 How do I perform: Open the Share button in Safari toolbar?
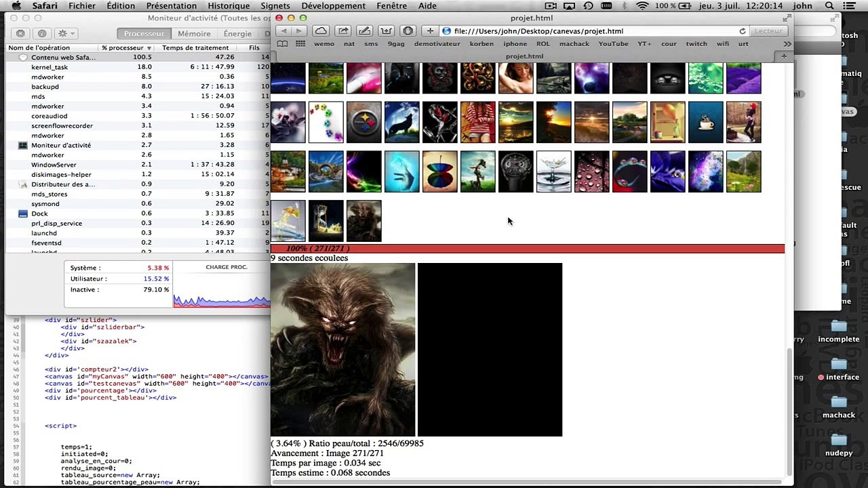click(343, 31)
